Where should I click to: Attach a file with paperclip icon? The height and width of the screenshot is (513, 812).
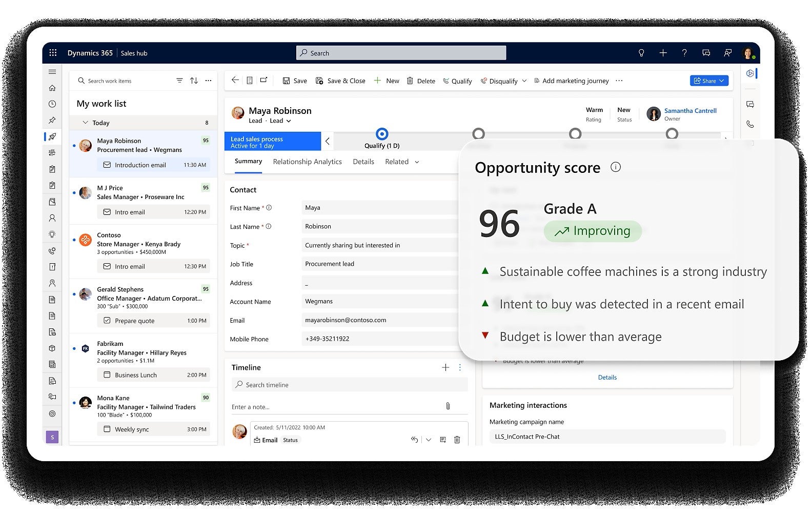point(448,406)
